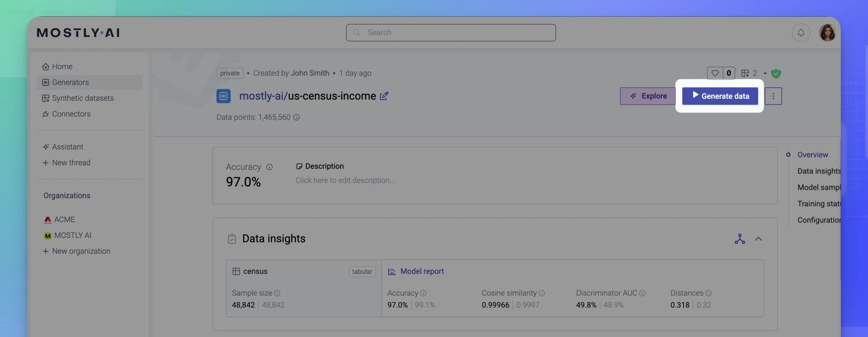The height and width of the screenshot is (337, 868).
Task: Jump to Training status section
Action: (x=819, y=204)
